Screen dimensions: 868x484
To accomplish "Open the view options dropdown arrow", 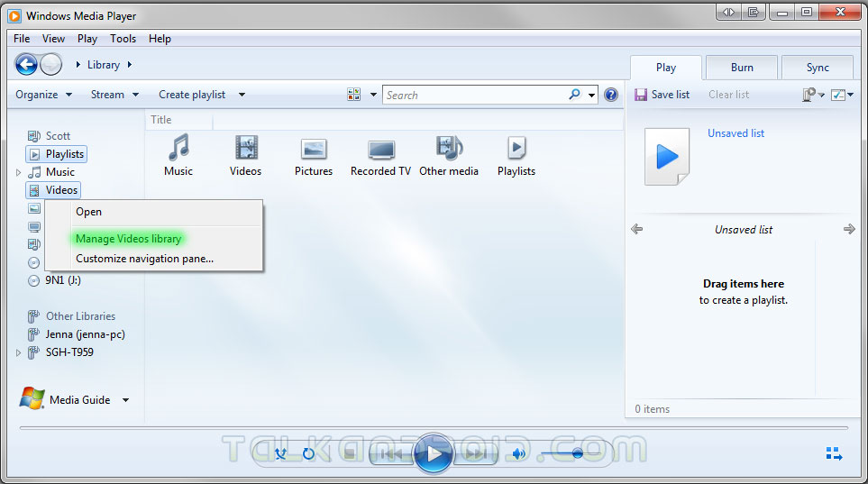I will [x=374, y=95].
